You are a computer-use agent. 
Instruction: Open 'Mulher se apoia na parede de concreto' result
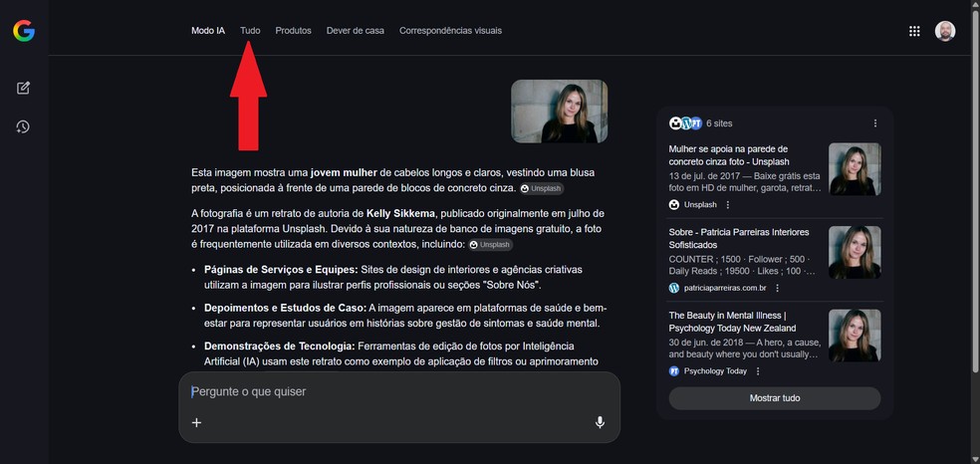(729, 155)
